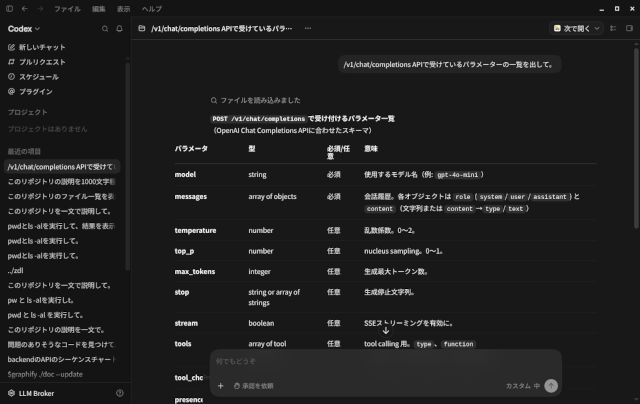Open the 承認を依頼 approval mode selector
The image size is (640, 404).
[253, 386]
